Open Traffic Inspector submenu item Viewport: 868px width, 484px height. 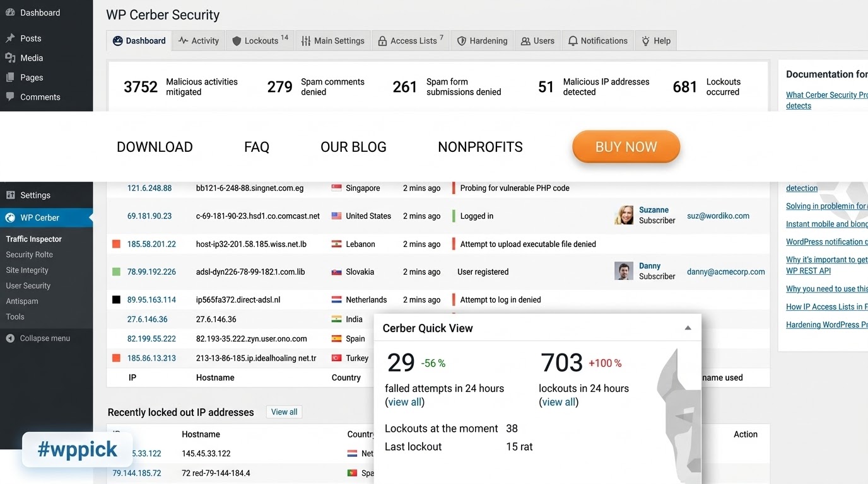pos(34,239)
